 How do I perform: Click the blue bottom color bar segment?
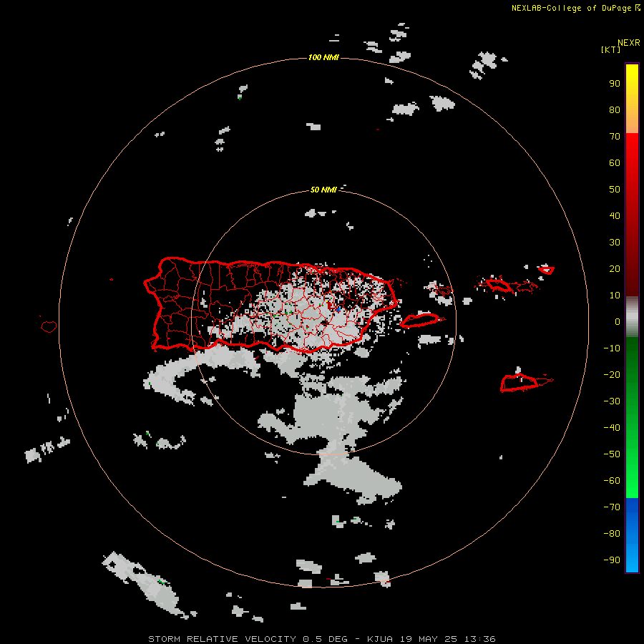pos(632,535)
